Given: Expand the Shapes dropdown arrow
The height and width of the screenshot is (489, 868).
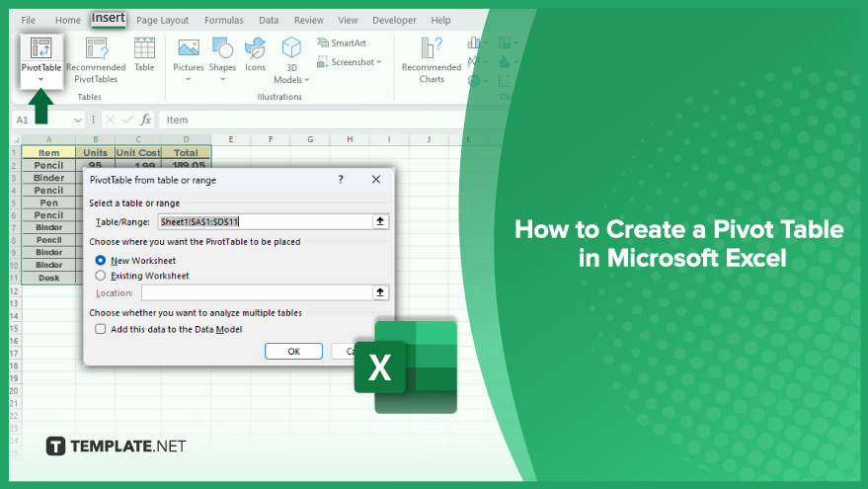Looking at the screenshot, I should [x=222, y=79].
